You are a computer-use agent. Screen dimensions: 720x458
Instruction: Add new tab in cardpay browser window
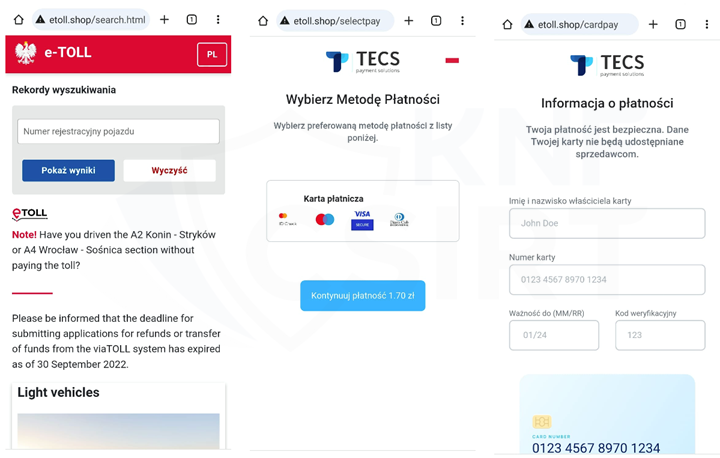click(x=653, y=24)
